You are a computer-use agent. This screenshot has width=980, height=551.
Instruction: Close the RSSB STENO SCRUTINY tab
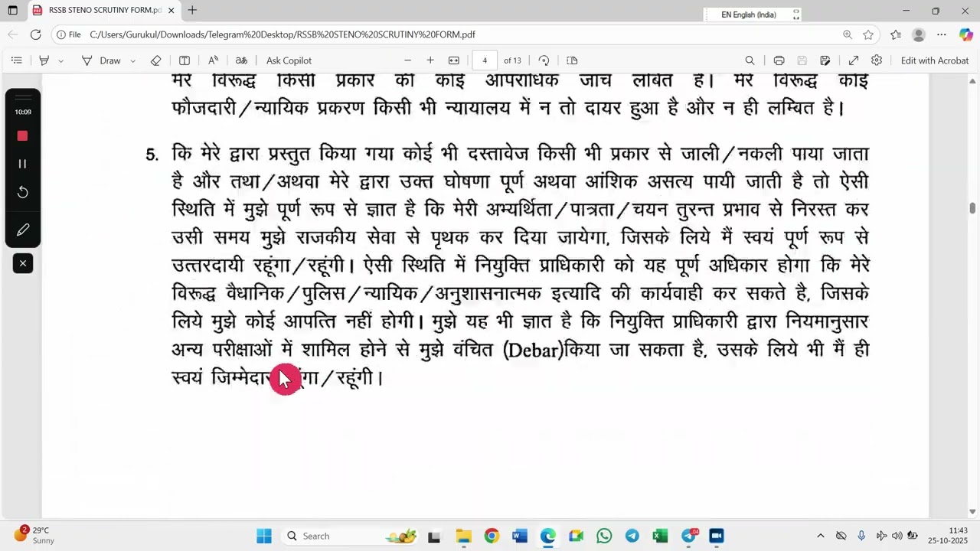pyautogui.click(x=171, y=10)
